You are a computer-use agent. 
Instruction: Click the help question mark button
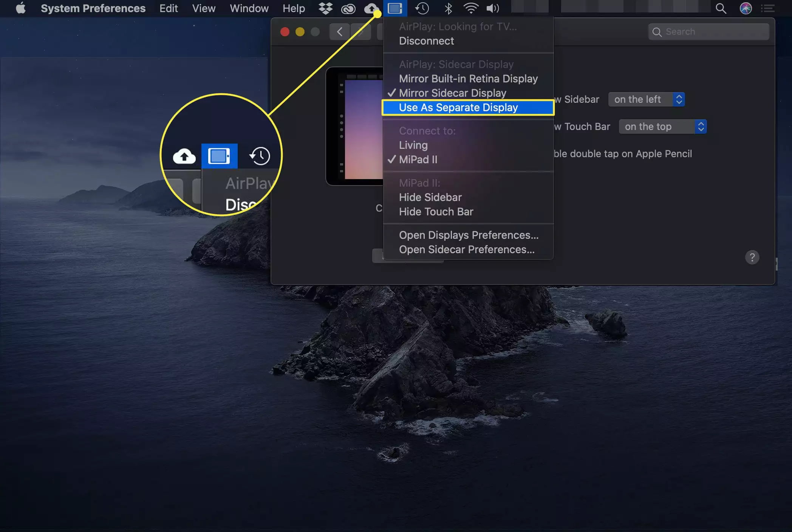pyautogui.click(x=752, y=257)
